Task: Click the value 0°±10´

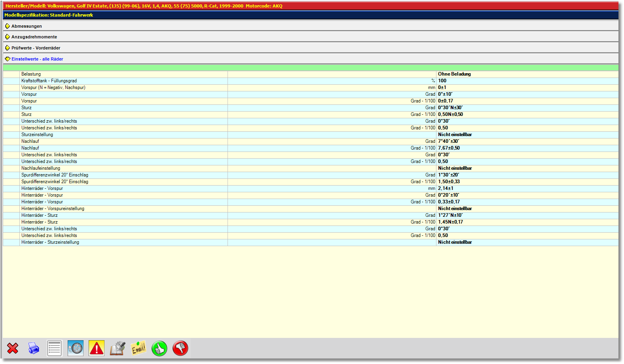Action: 445,94
